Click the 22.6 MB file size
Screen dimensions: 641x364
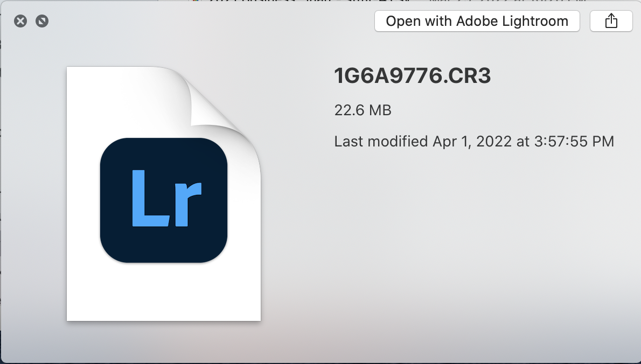coord(363,110)
